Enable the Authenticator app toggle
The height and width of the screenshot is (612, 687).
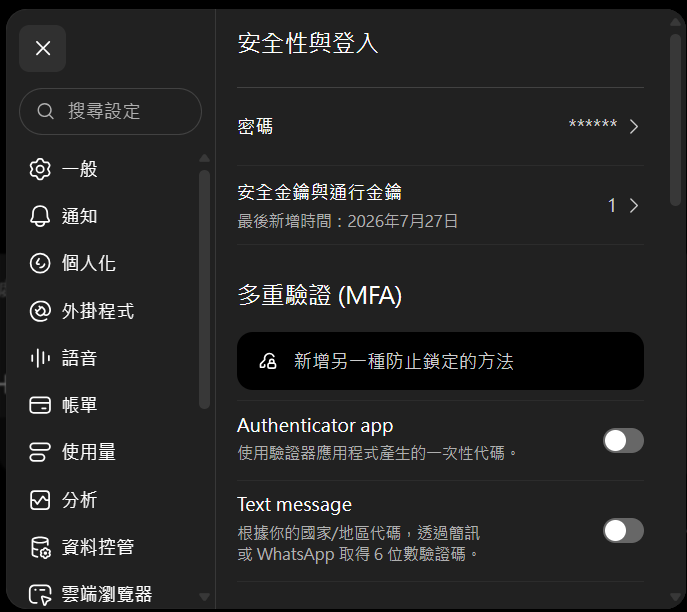(x=623, y=440)
